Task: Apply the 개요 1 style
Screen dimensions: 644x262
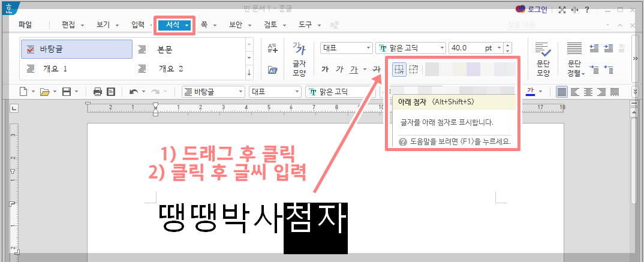Action: tap(55, 68)
